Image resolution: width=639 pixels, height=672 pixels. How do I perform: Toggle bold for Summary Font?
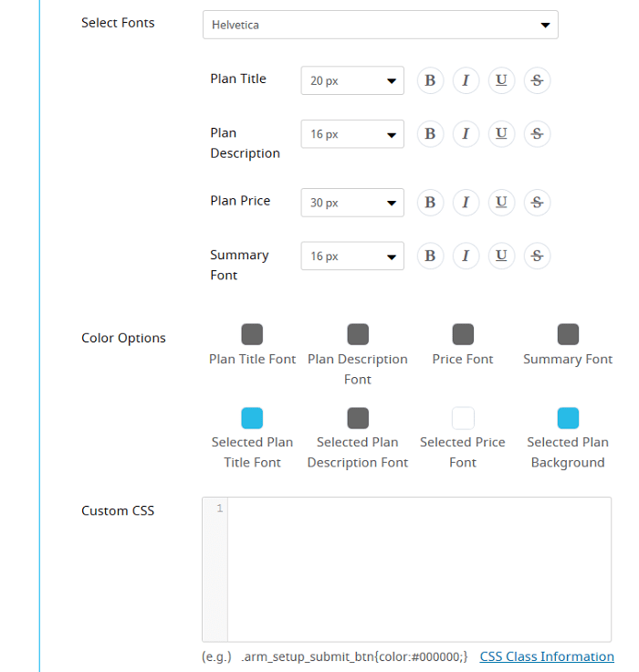click(430, 256)
